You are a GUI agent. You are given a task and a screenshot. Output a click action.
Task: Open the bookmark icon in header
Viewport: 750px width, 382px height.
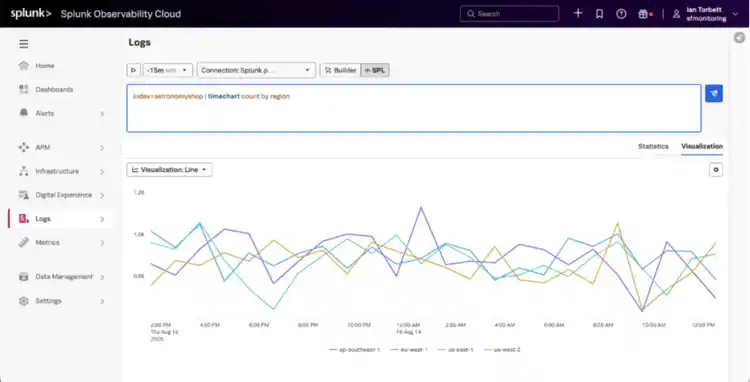click(x=599, y=14)
